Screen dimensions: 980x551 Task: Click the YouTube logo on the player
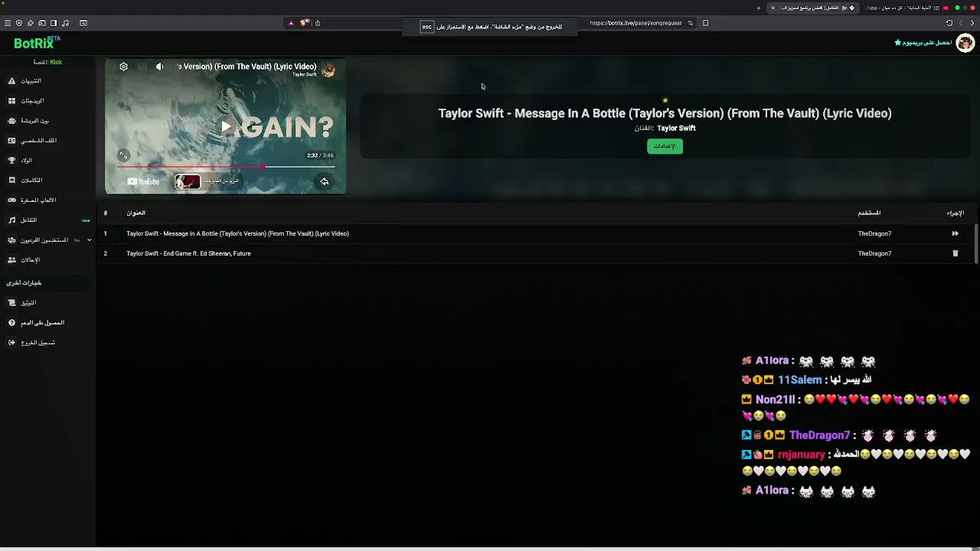[143, 181]
